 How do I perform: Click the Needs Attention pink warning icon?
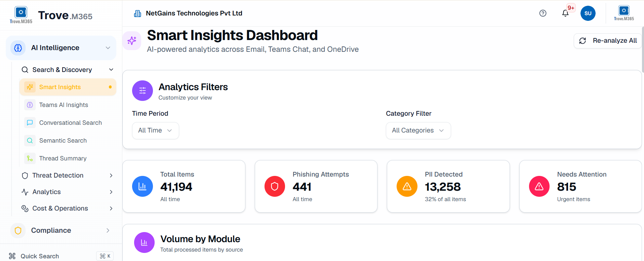pos(539,186)
